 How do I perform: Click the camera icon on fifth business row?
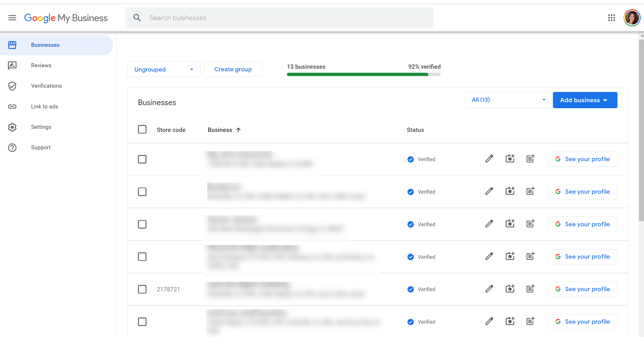(509, 289)
